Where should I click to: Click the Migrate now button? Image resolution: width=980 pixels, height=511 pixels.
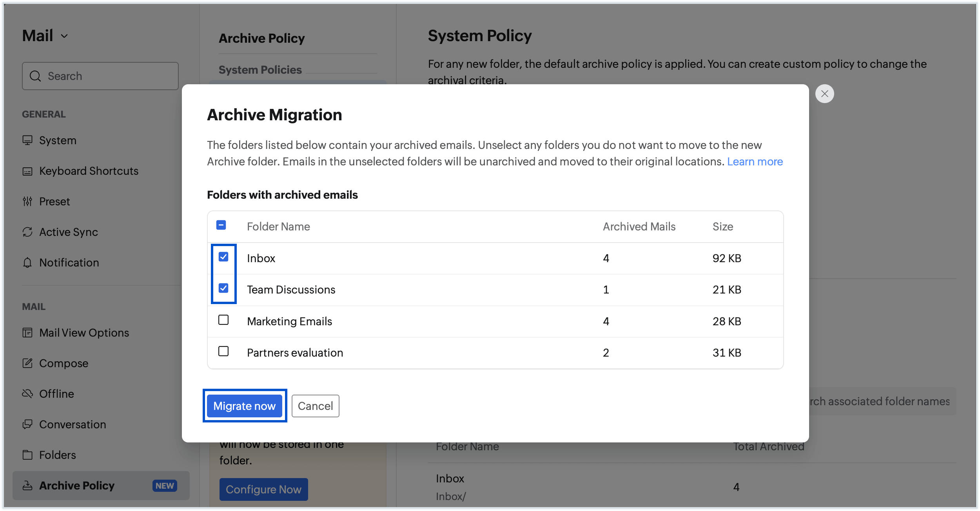click(245, 406)
